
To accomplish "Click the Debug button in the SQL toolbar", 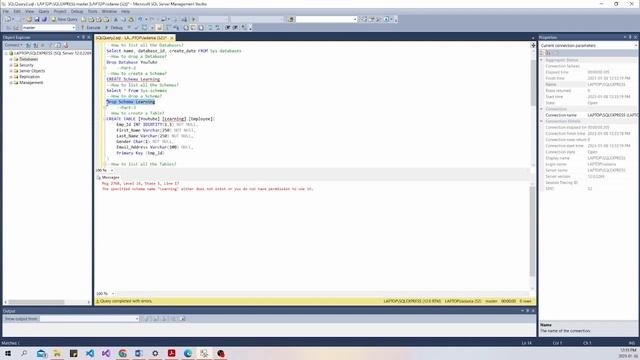I will pos(114,28).
